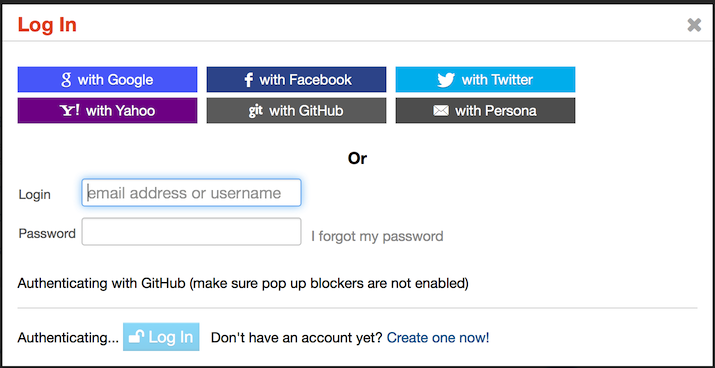
Task: Click the 'Password' field label
Action: (x=47, y=233)
